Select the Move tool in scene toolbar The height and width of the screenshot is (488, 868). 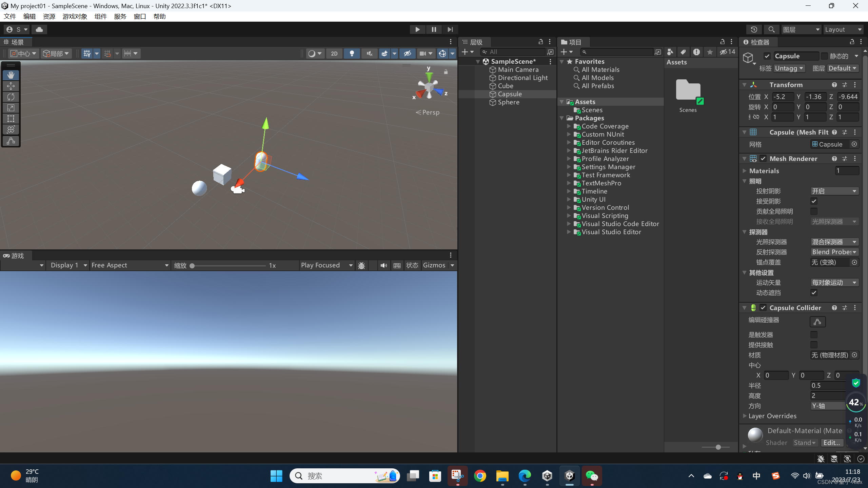11,86
